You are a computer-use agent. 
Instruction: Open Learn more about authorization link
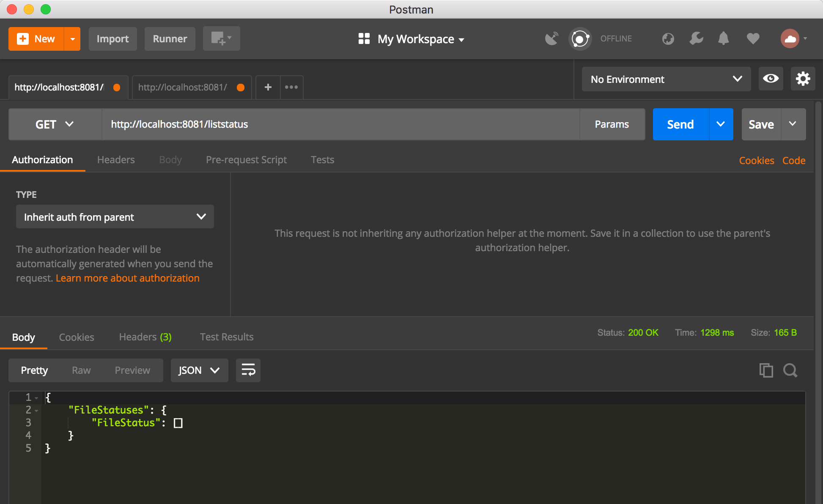[127, 278]
